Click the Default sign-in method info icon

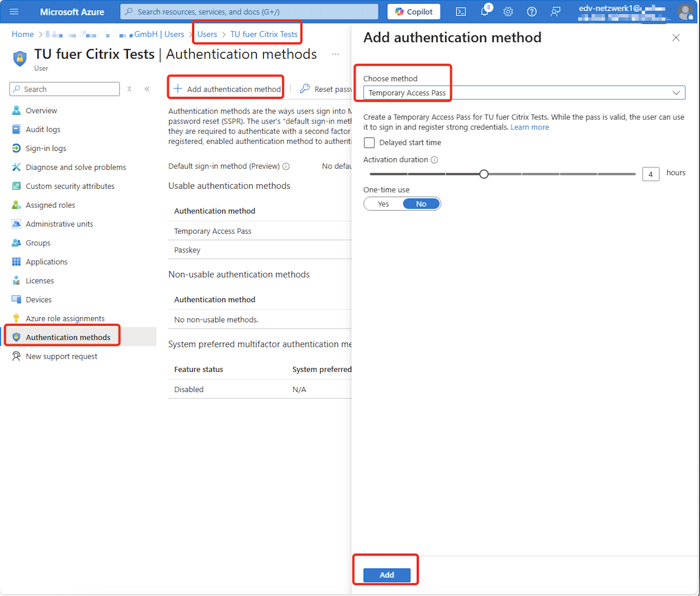pyautogui.click(x=286, y=166)
